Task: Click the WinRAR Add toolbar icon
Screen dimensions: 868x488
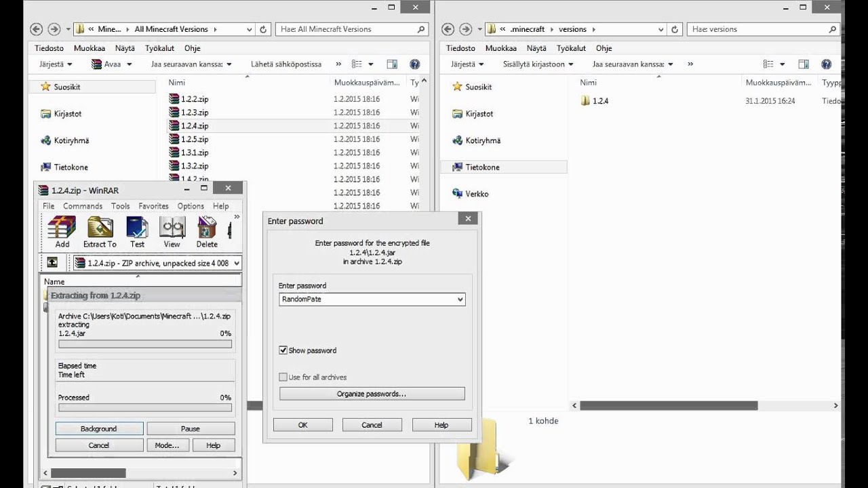Action: (62, 232)
